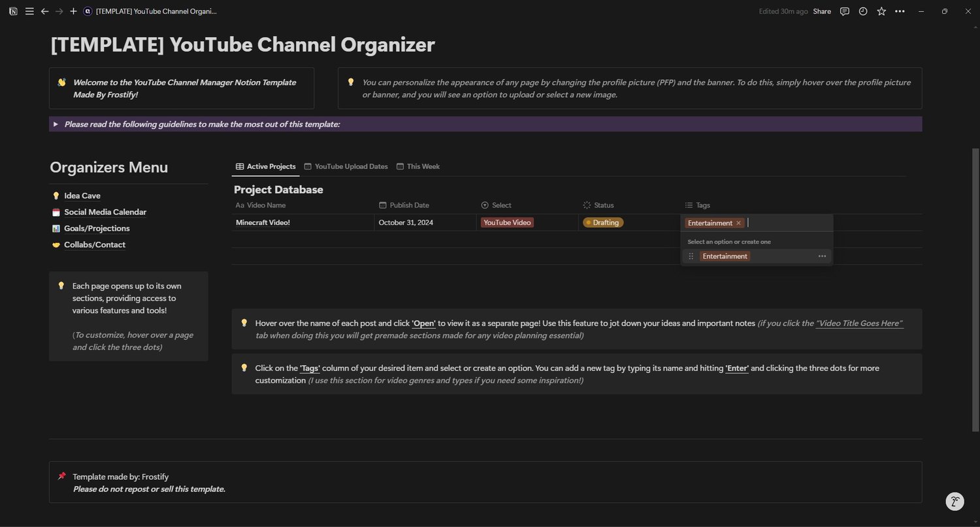Click 'Template made by: Frostify' text

pos(121,477)
